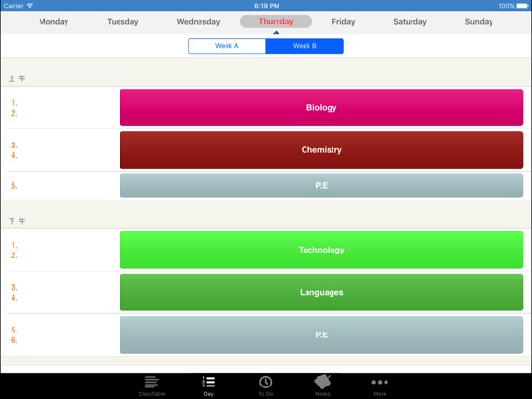Tap the 下午 afternoon section header

point(17,221)
